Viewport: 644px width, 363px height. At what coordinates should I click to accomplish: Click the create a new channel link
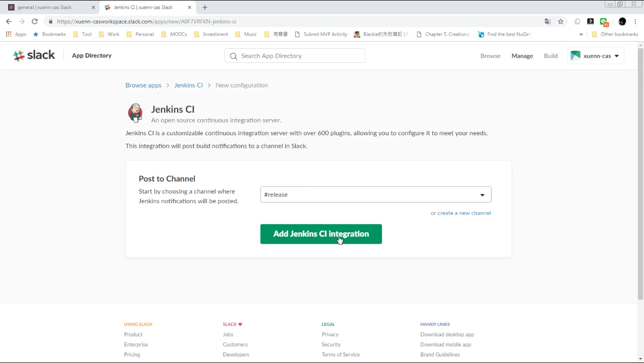[x=464, y=213]
